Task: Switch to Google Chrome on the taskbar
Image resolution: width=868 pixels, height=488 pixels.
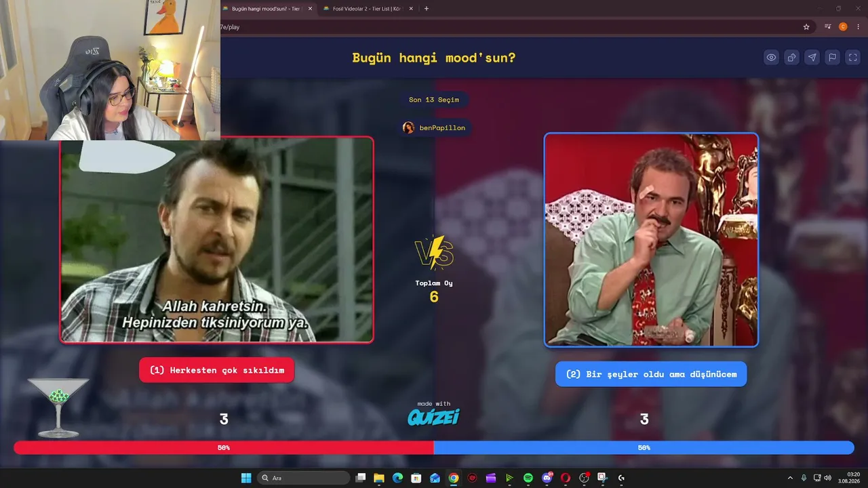Action: pyautogui.click(x=454, y=478)
